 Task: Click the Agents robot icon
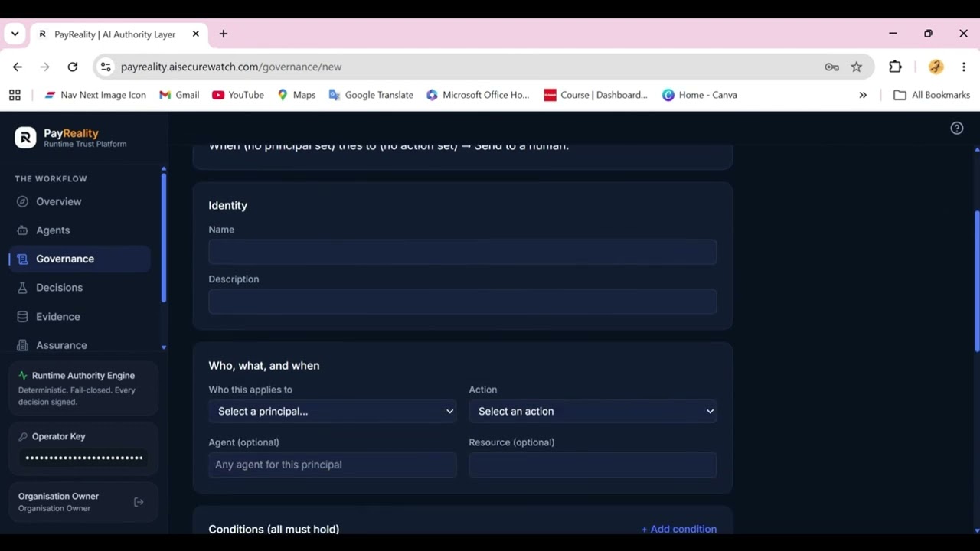tap(22, 230)
